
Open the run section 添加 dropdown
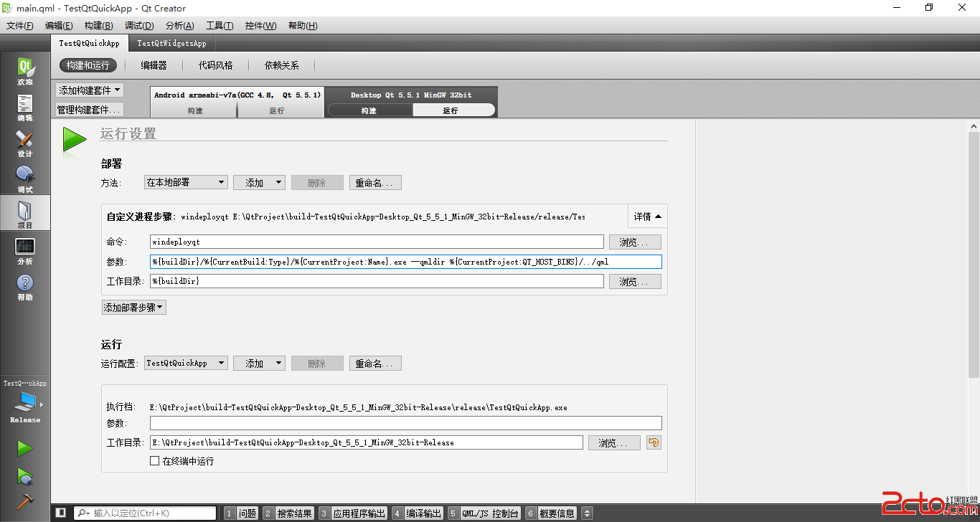(259, 363)
